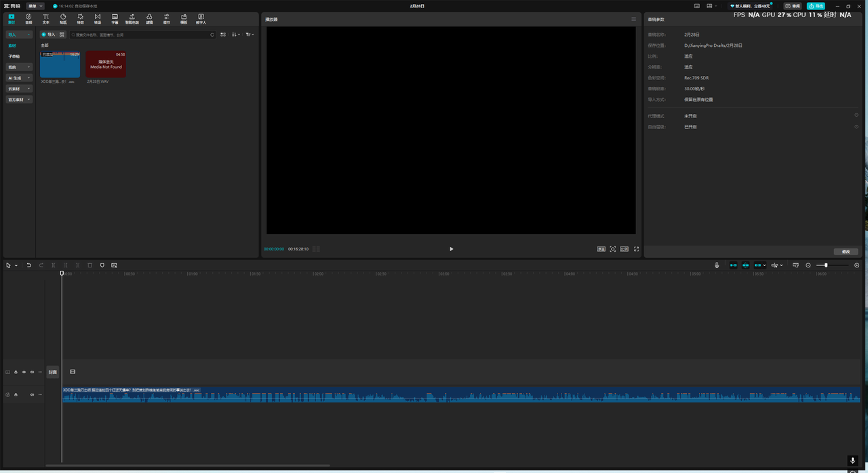
Task: Click the refresh icon in search bar
Action: click(x=212, y=35)
